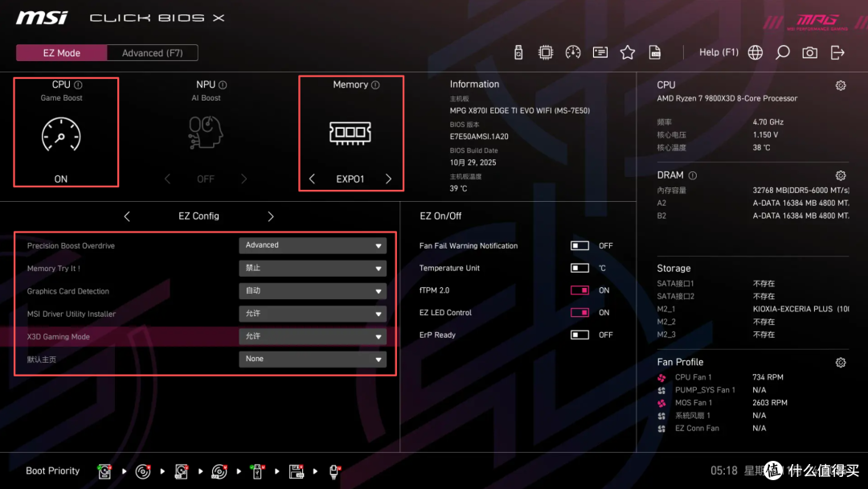Switch to the Advanced (F7) tab

point(152,52)
